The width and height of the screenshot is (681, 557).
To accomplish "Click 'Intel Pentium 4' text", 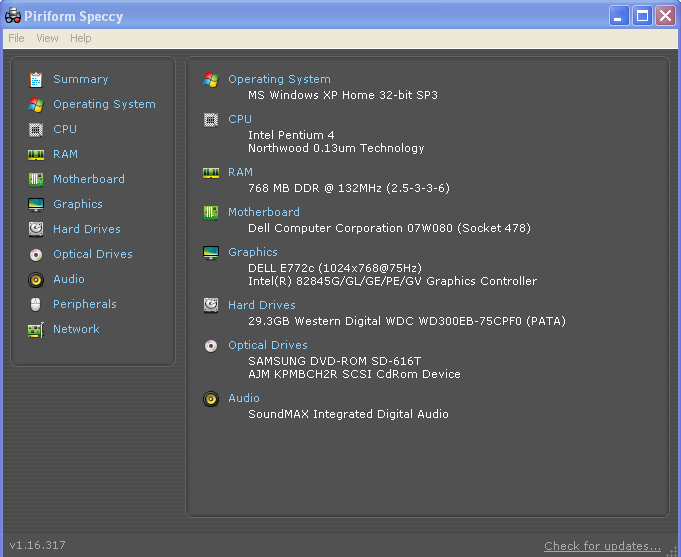I will point(291,135).
